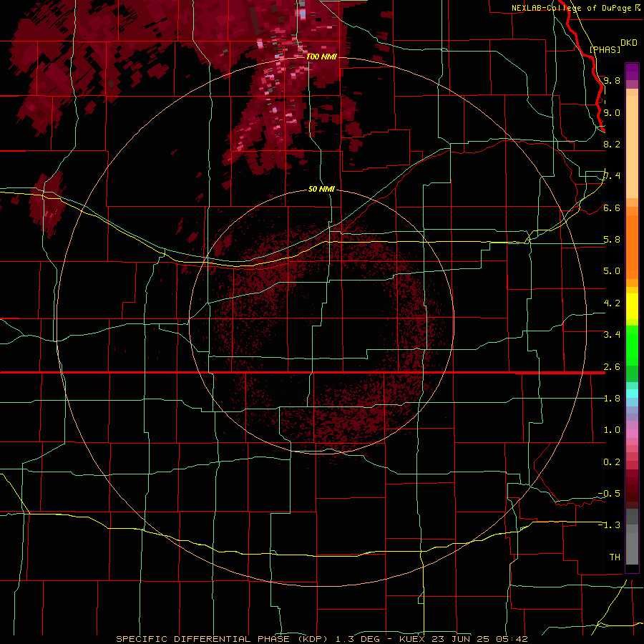Click the KUEX station identifier in the caption
The height and width of the screenshot is (644, 644).
click(413, 639)
